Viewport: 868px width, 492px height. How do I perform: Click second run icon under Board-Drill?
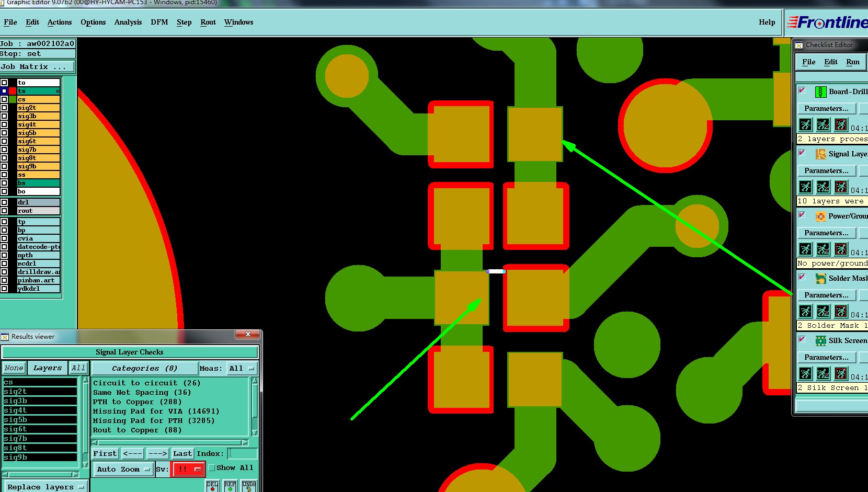click(x=823, y=124)
